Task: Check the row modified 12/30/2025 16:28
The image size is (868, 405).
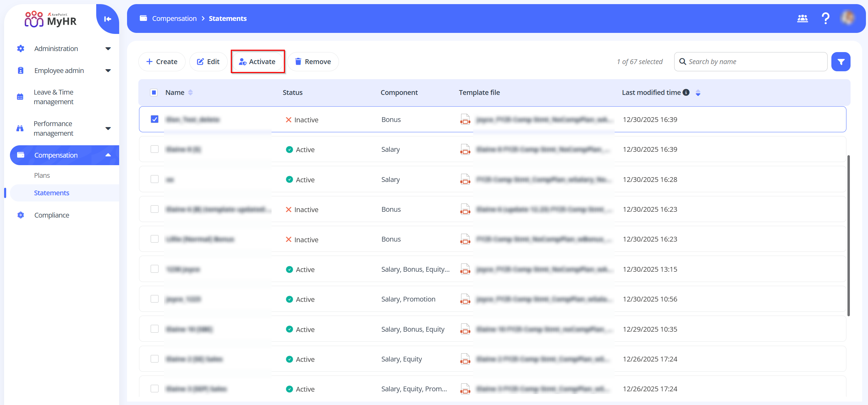Action: click(154, 179)
